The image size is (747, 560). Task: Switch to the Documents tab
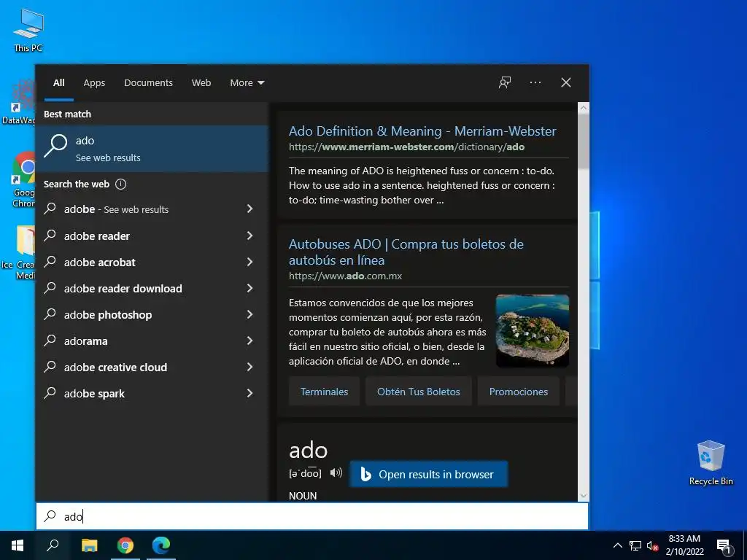point(148,83)
